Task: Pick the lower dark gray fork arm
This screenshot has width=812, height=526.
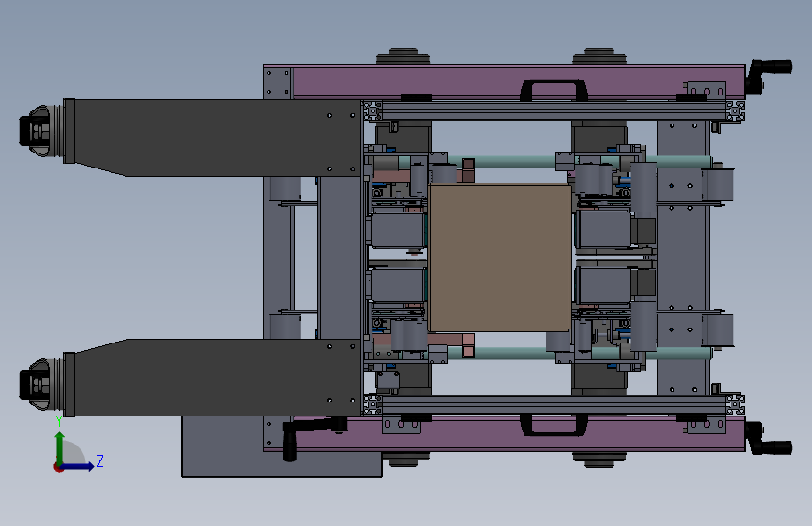Action: 213,378
